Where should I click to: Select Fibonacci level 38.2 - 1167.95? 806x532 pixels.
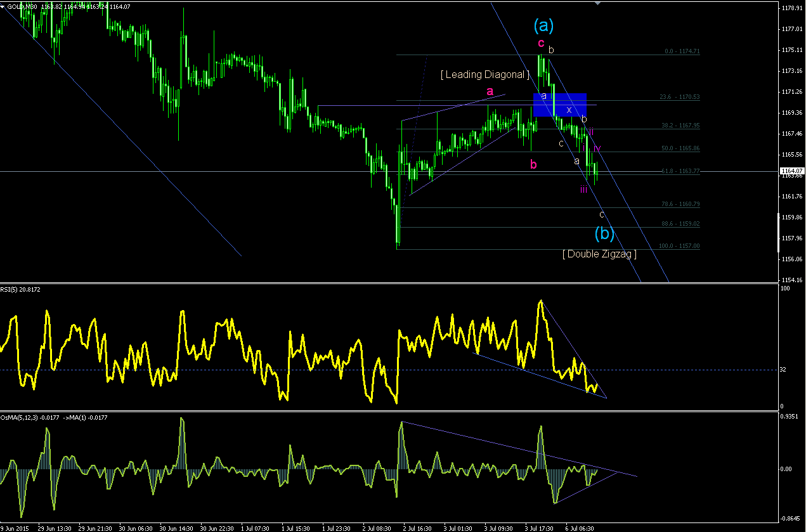pos(680,126)
